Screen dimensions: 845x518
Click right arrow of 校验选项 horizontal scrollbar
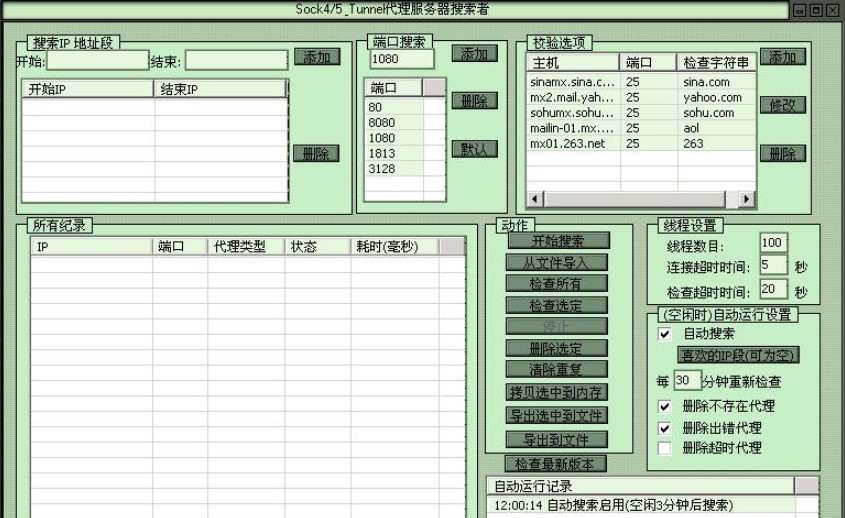coord(746,199)
